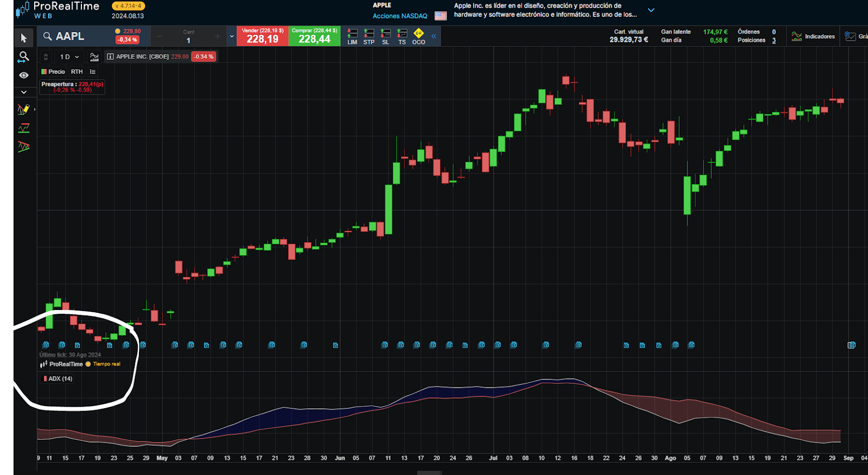868x475 pixels.
Task: Click the news icon at far right near Sep
Action: click(x=852, y=345)
